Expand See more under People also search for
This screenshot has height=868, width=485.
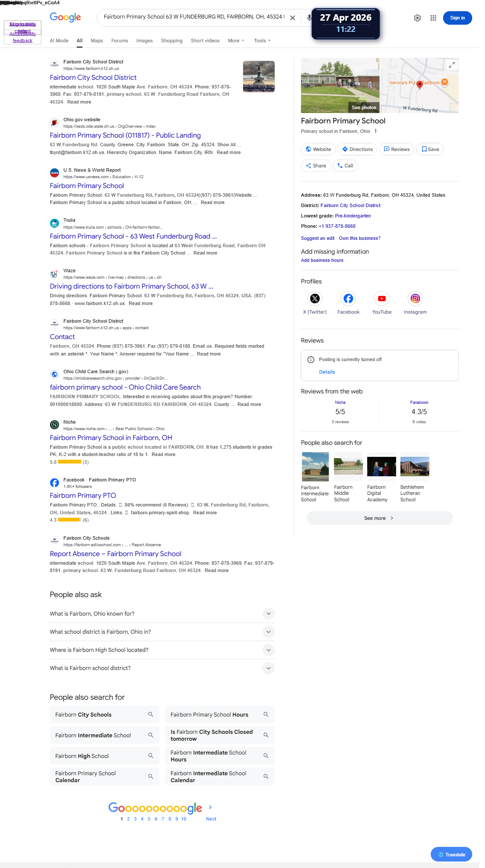pyautogui.click(x=379, y=518)
